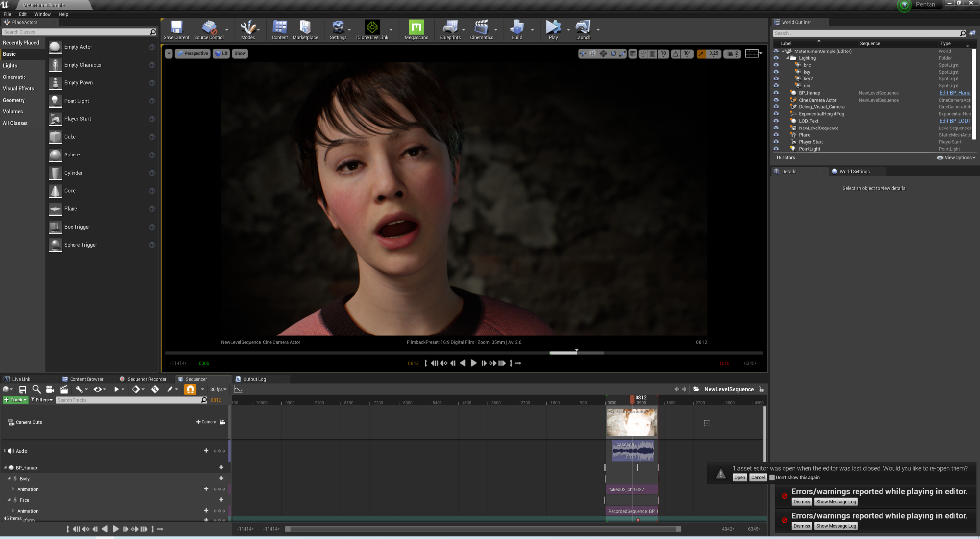Open the Settings toolbar icon
Image resolution: width=980 pixels, height=539 pixels.
pos(338,29)
